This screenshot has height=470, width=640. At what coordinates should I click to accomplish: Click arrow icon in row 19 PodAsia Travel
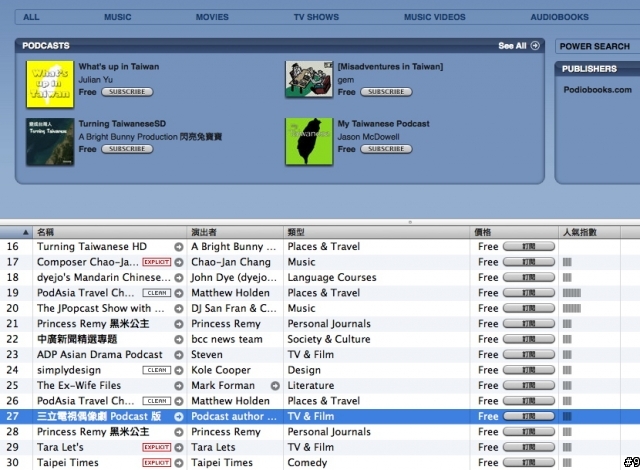click(x=179, y=293)
